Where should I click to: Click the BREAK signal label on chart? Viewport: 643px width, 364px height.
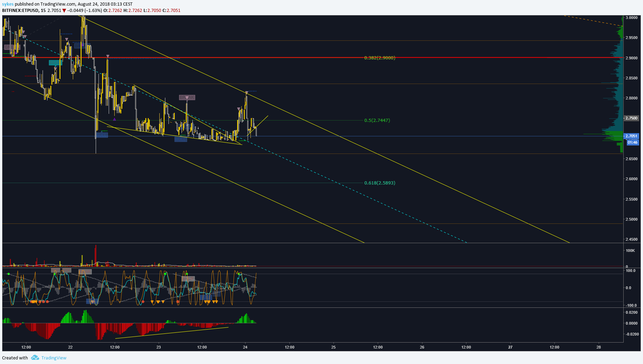tap(187, 97)
